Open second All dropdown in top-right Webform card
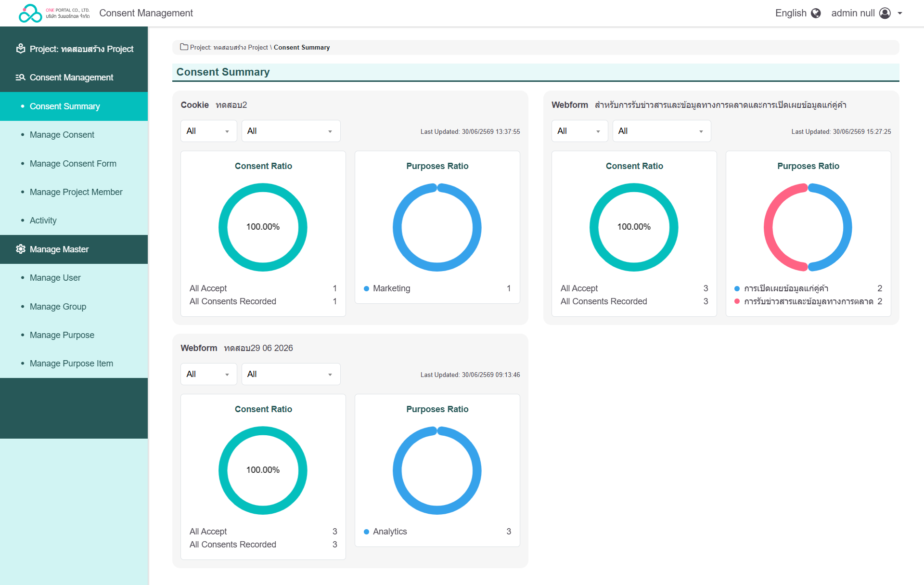 662,131
